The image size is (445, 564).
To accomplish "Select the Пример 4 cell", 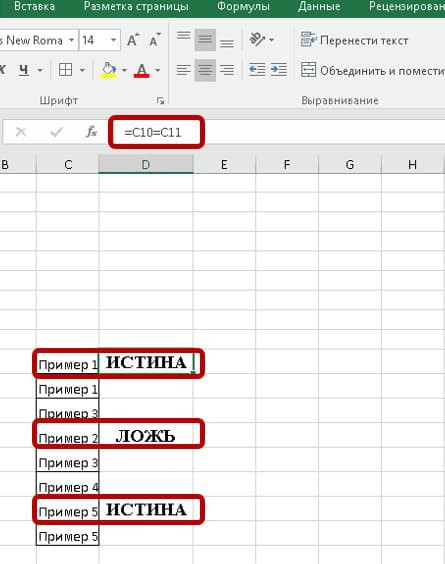I will pos(68,484).
